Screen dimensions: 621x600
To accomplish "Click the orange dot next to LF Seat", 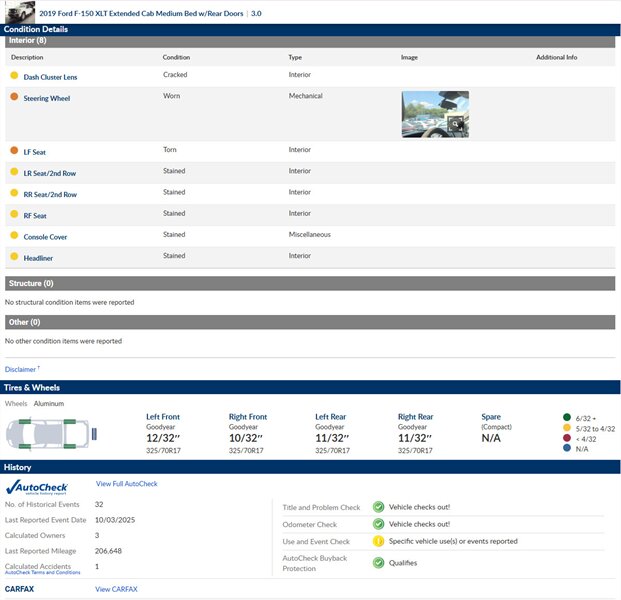I will [14, 151].
